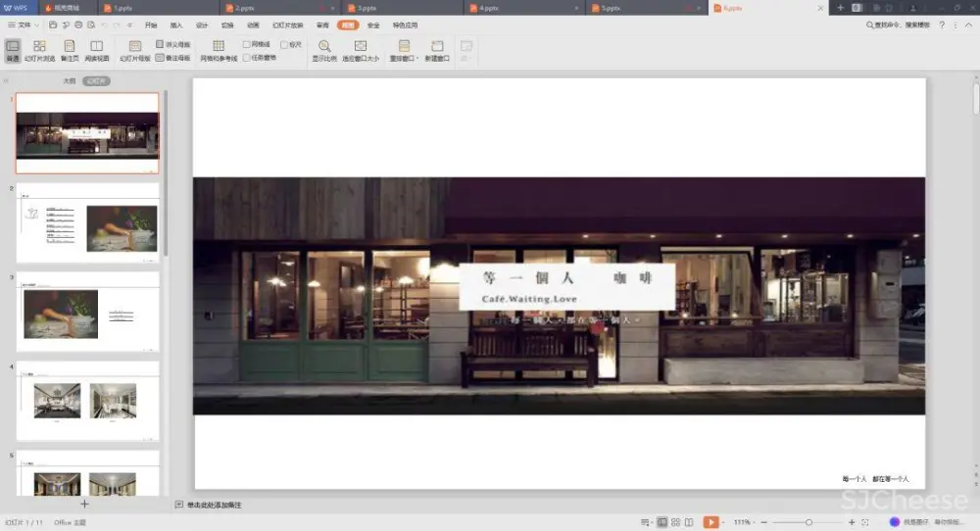Switch to Slide Sorter view (幻灯片浏览)
Image resolution: width=980 pixels, height=531 pixels.
click(39, 50)
